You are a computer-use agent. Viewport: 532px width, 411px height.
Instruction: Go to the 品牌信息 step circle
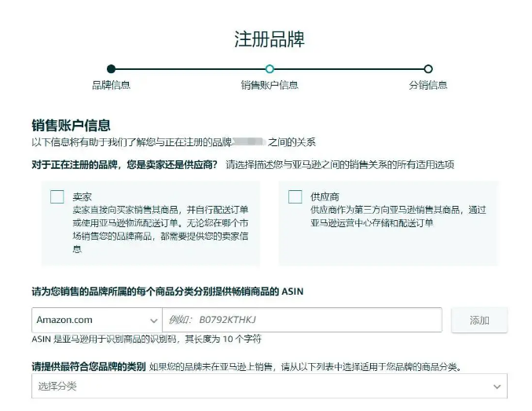coord(111,69)
